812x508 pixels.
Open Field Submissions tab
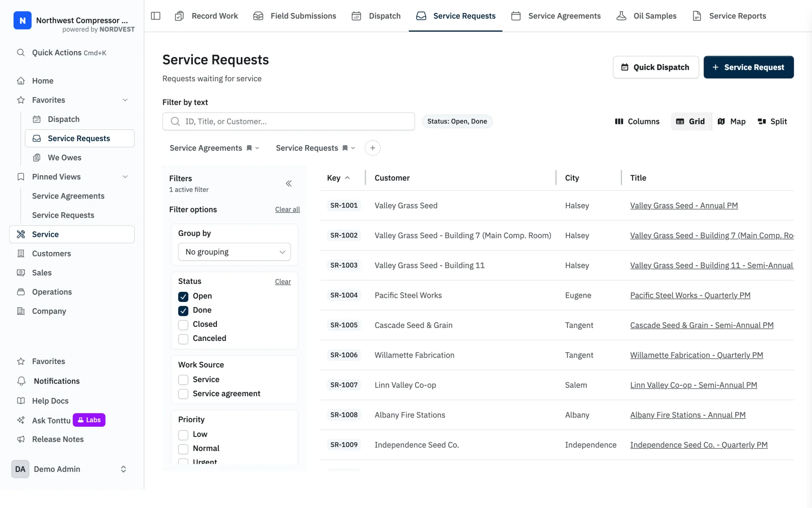[x=295, y=16]
